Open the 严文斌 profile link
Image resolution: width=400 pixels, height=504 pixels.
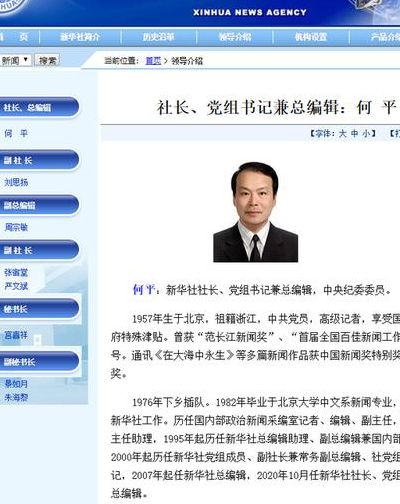pos(16,286)
